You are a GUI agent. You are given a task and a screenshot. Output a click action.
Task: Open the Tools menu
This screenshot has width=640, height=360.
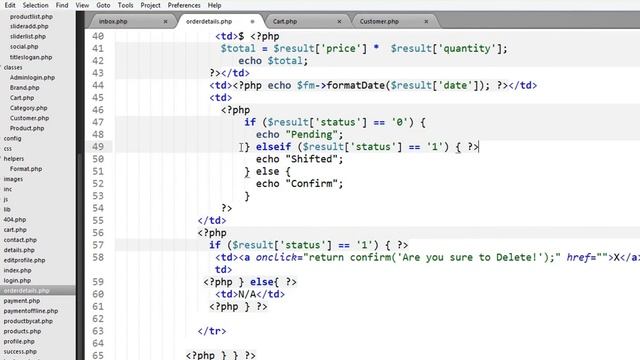125,5
